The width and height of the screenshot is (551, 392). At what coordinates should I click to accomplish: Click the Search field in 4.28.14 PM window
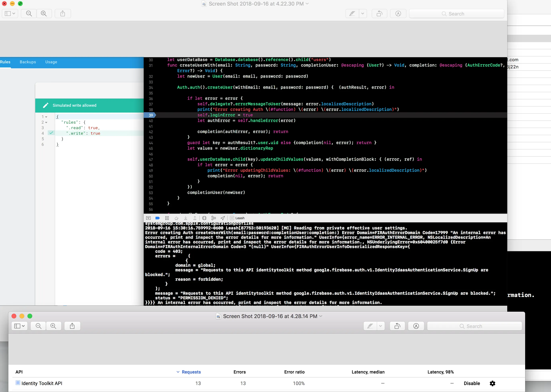tap(474, 326)
